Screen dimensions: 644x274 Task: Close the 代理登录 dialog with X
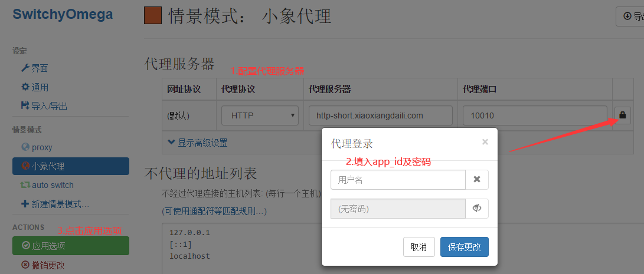click(x=485, y=142)
